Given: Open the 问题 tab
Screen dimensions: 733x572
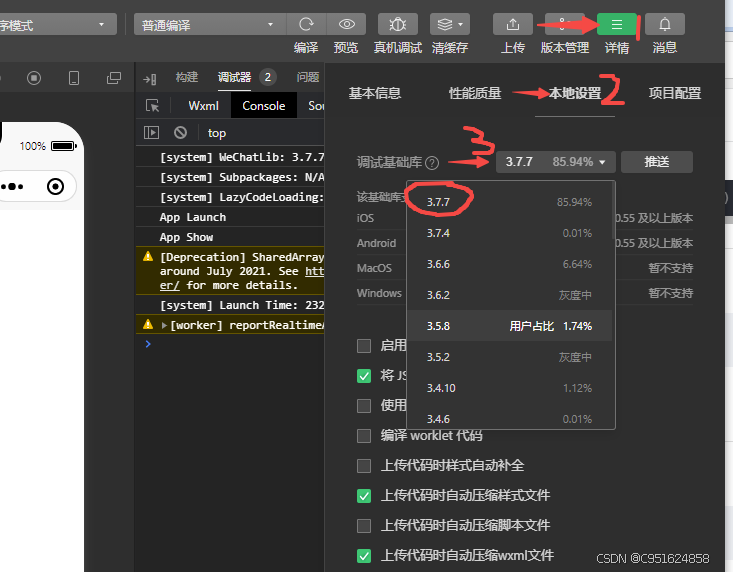Looking at the screenshot, I should pyautogui.click(x=308, y=77).
